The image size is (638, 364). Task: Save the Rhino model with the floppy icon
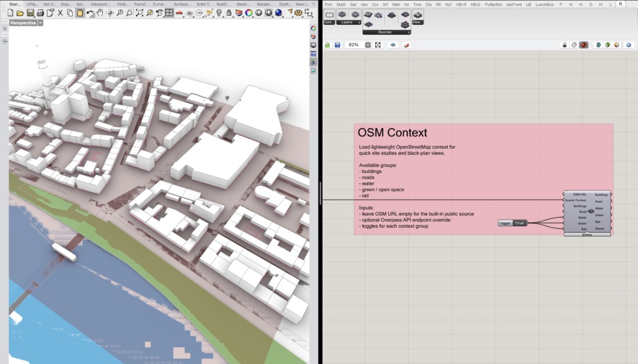31,13
